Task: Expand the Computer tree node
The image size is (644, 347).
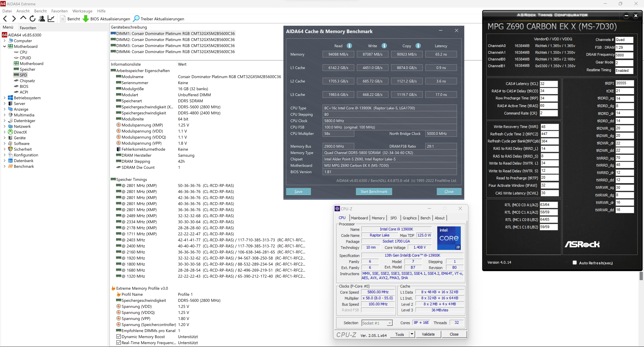Action: tap(5, 40)
